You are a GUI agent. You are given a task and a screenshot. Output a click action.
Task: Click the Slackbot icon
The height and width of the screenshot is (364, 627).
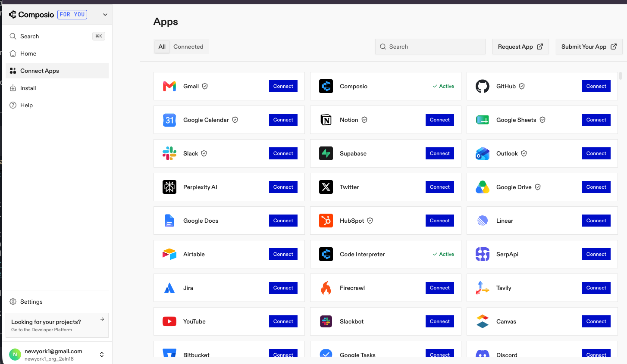326,321
